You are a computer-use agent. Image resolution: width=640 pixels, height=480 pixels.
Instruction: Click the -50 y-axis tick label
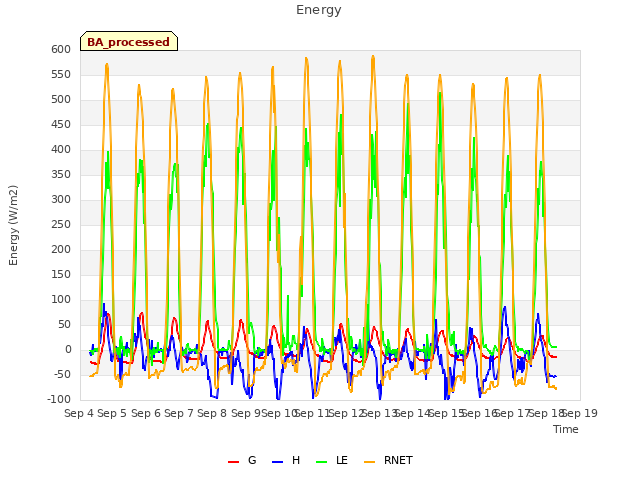pyautogui.click(x=61, y=375)
